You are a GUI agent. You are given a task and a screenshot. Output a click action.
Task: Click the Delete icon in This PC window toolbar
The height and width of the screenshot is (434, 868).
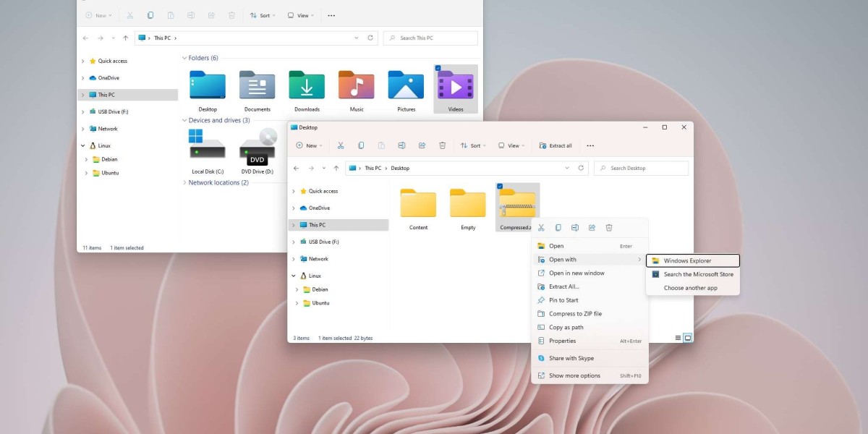tap(231, 15)
